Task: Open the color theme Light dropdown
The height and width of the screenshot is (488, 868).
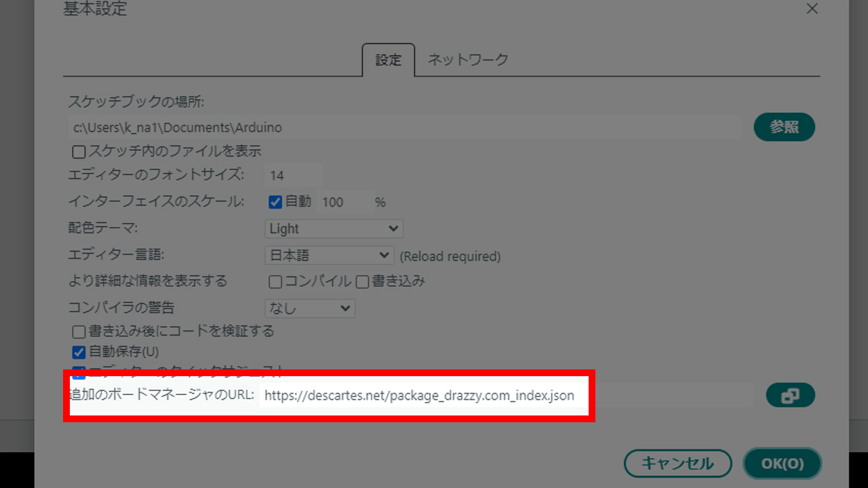Action: [334, 229]
